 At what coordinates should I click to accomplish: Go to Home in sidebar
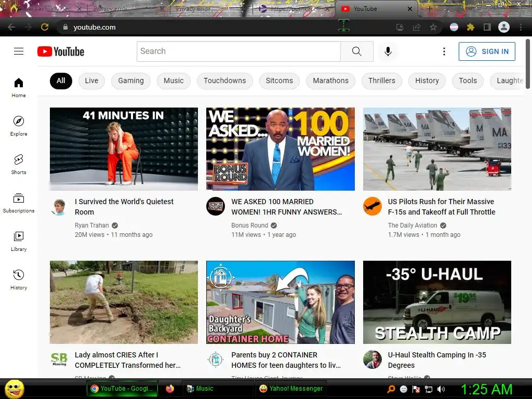(19, 87)
